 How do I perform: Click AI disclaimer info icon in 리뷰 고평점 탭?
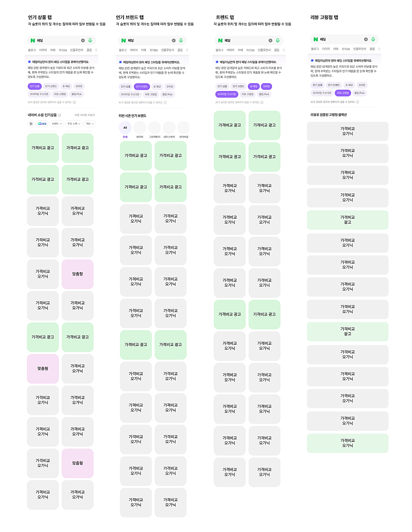pyautogui.click(x=358, y=102)
